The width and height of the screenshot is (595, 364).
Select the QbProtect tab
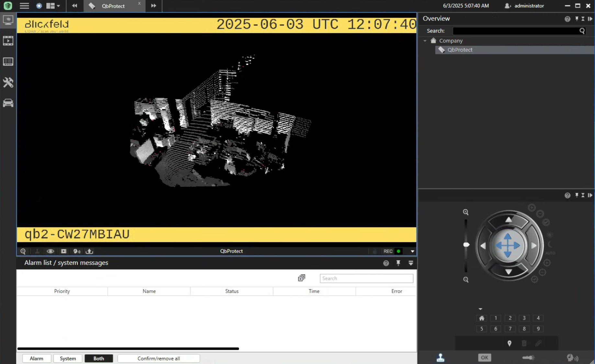pos(113,6)
